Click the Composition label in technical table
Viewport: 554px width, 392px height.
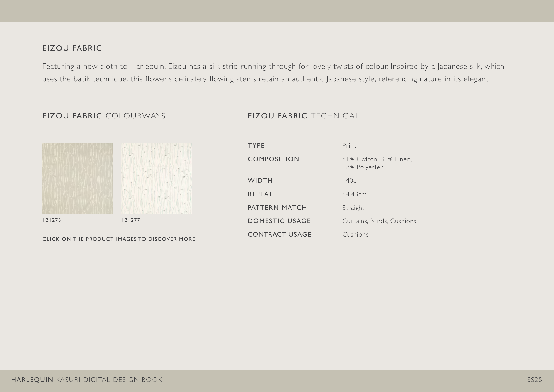273,159
